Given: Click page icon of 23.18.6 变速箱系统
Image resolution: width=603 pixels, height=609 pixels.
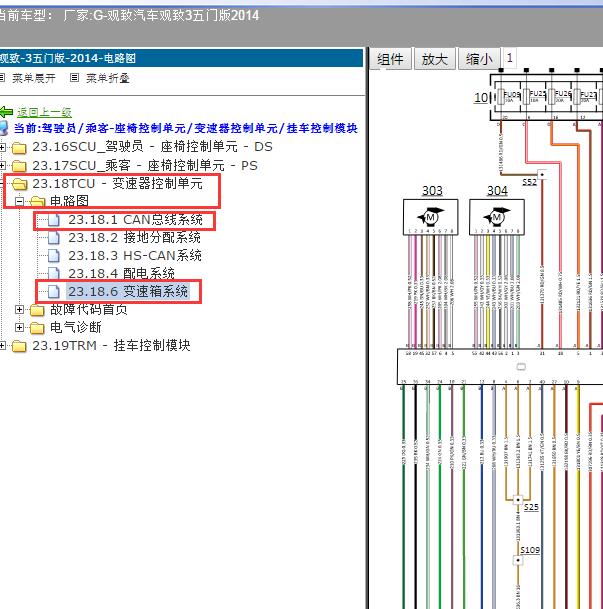Looking at the screenshot, I should coord(54,292).
